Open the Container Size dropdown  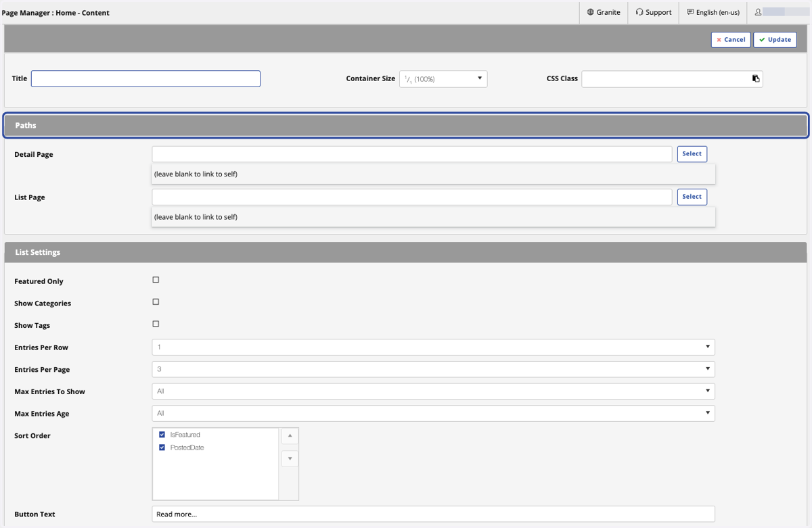click(x=443, y=79)
